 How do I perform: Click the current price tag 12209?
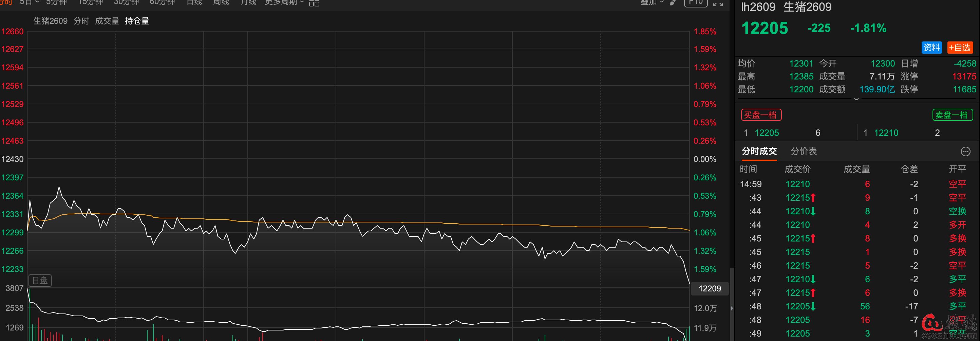(710, 288)
